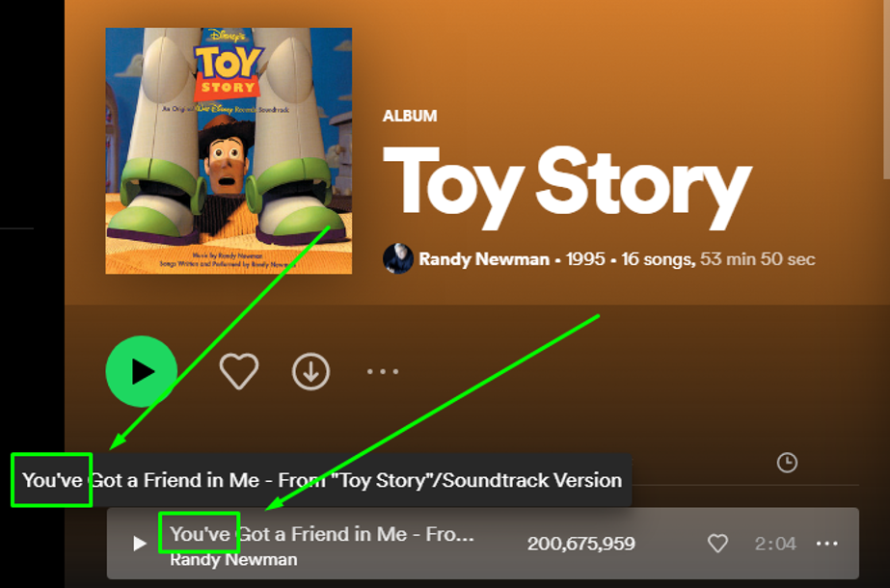Open more options for the track row
Viewport: 890px width, 588px height.
826,544
